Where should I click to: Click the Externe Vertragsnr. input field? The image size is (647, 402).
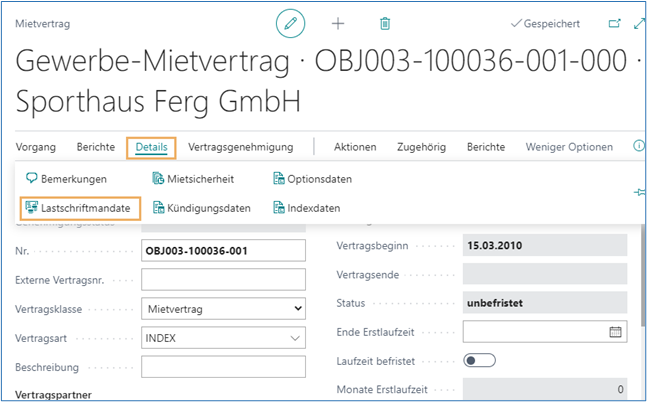[x=223, y=279]
